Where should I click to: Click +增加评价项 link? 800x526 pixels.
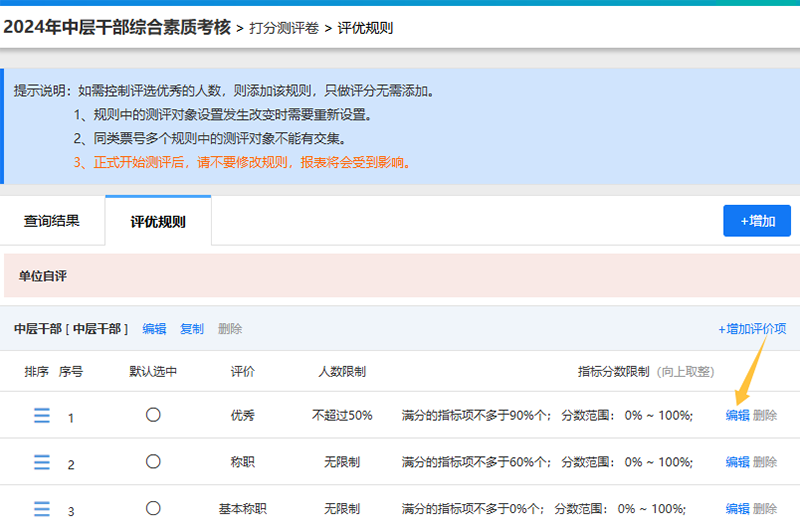coord(752,329)
